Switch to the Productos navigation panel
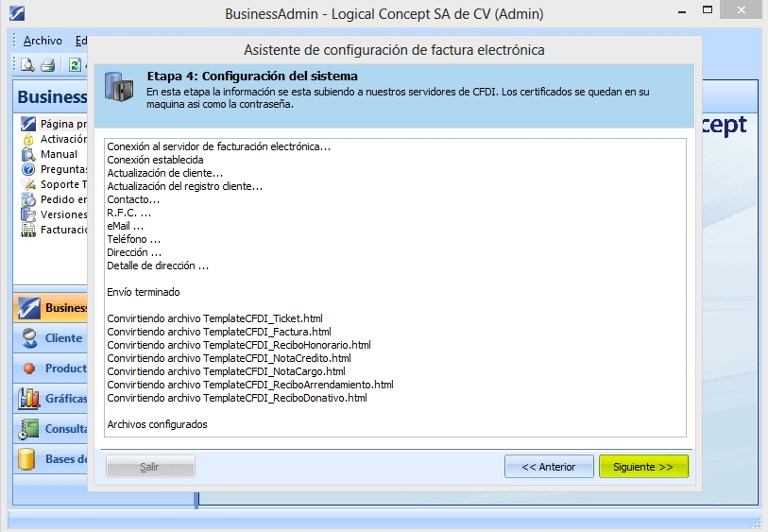768x532 pixels. pyautogui.click(x=50, y=369)
